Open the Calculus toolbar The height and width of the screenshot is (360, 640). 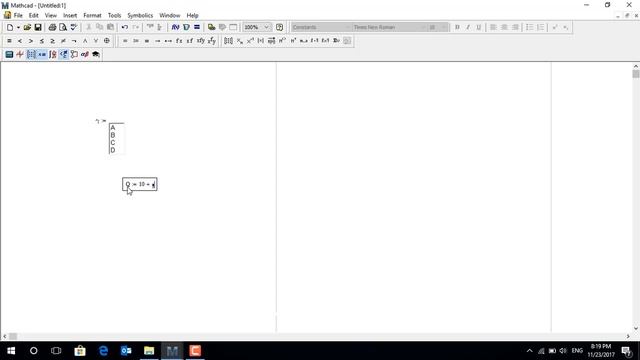(x=53, y=54)
